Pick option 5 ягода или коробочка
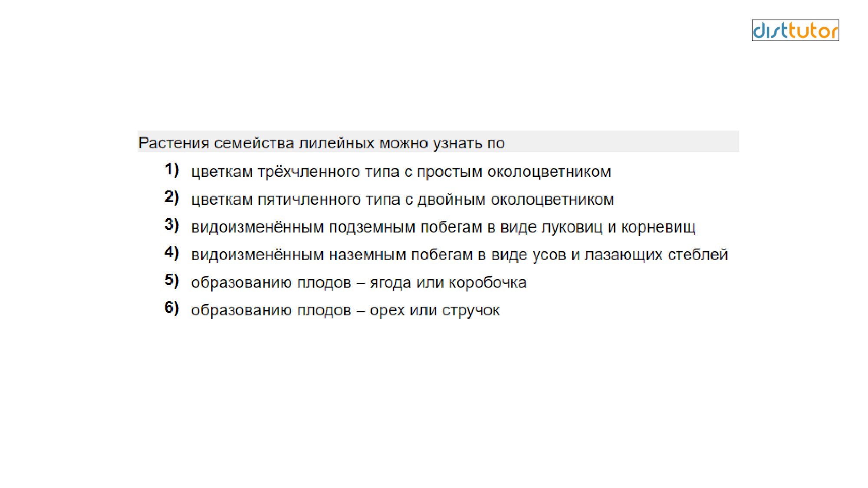The height and width of the screenshot is (488, 868). [358, 283]
